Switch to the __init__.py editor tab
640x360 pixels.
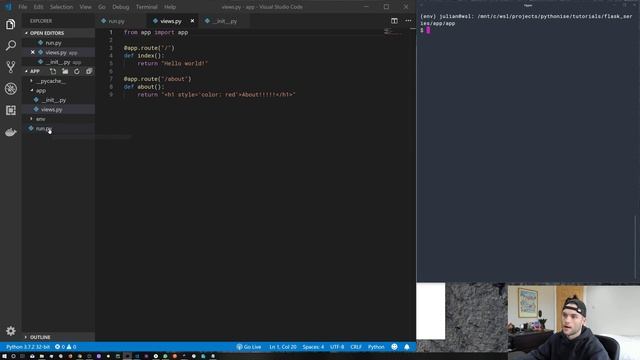tap(224, 21)
